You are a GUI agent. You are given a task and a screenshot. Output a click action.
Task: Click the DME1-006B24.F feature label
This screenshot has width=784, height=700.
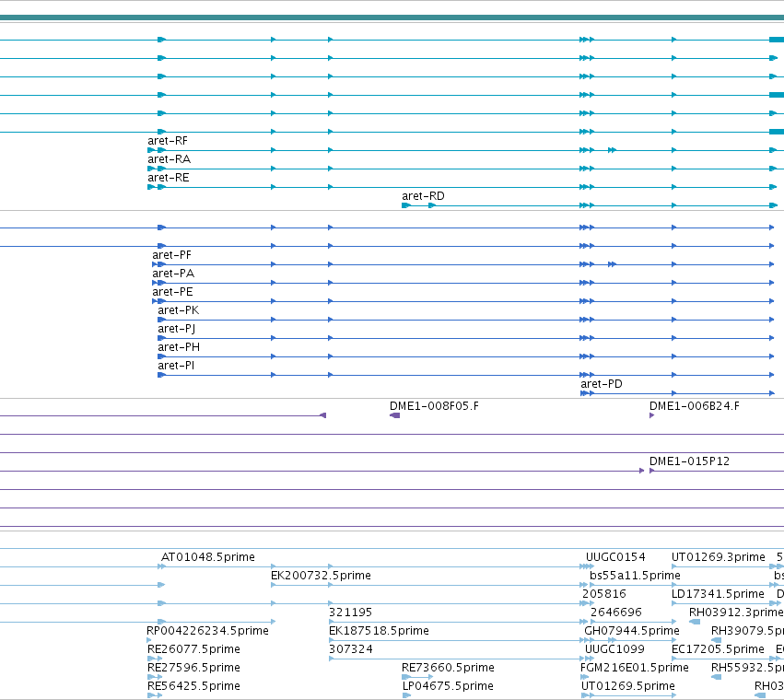click(x=695, y=406)
